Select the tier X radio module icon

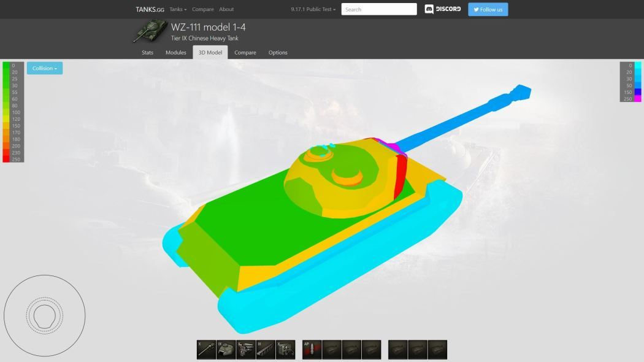pyautogui.click(x=285, y=350)
